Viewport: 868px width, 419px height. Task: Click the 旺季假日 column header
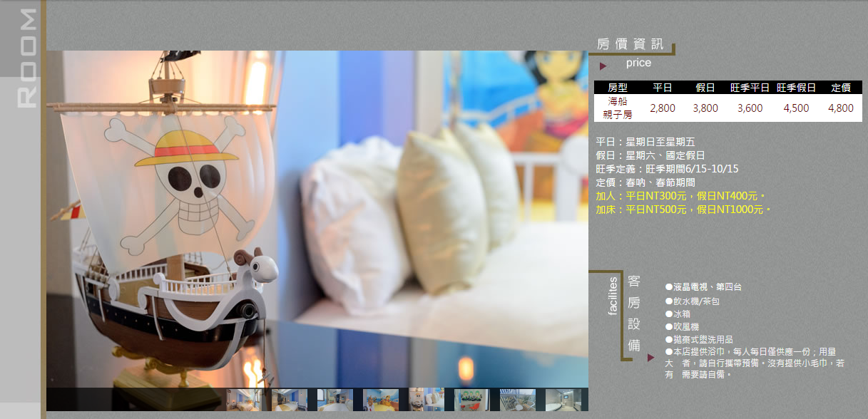(x=796, y=88)
